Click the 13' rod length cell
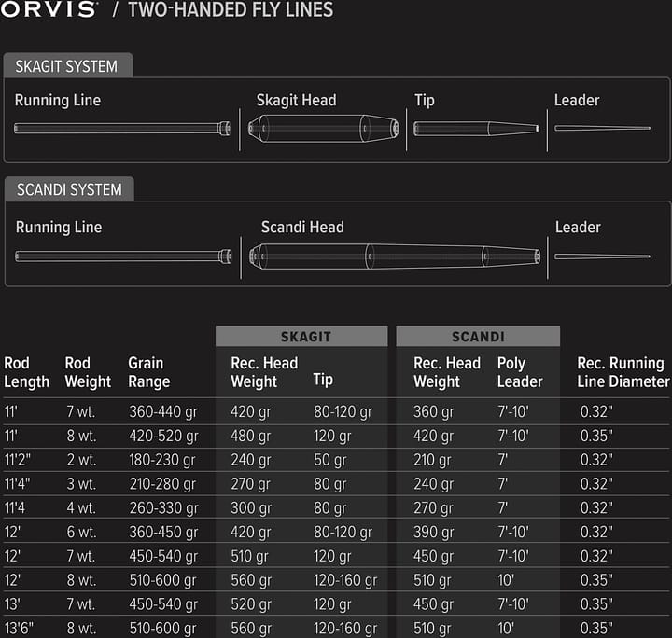672x638 pixels. point(12,604)
